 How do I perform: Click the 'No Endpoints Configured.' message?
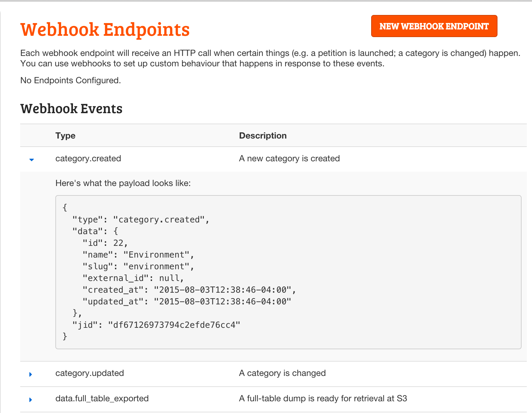click(x=71, y=80)
